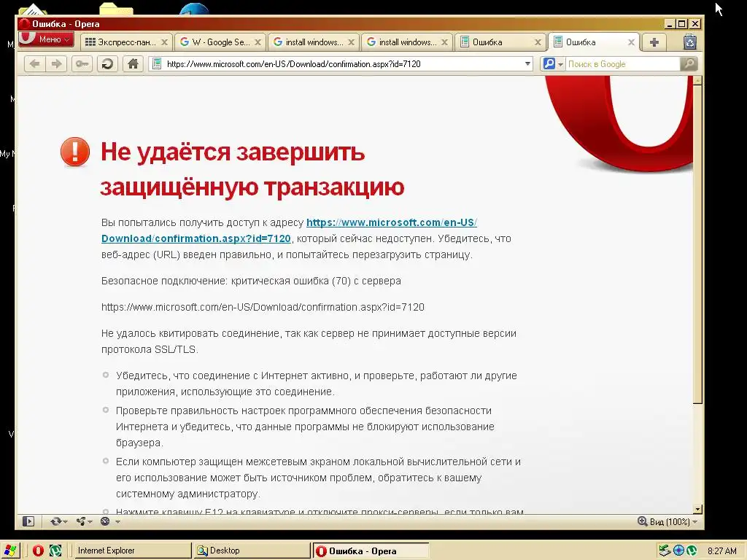
Task: Click the text критическая ошибка (70)
Action: coord(290,281)
